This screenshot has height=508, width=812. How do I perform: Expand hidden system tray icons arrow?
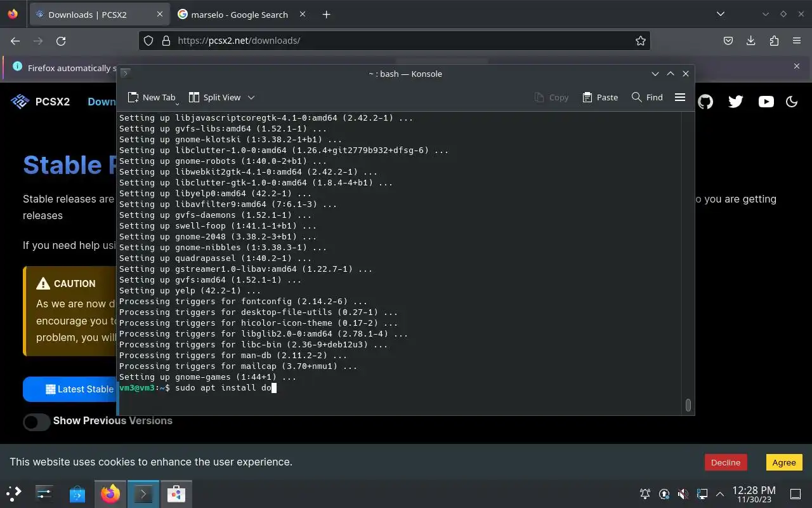[x=720, y=493]
